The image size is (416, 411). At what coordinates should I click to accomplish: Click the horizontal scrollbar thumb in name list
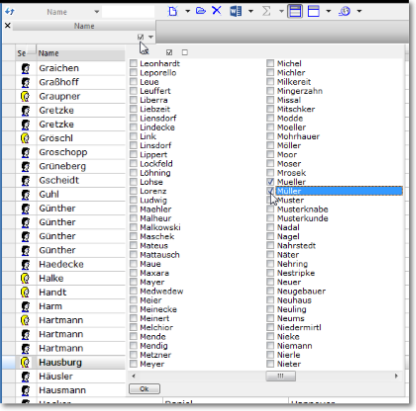click(x=280, y=376)
